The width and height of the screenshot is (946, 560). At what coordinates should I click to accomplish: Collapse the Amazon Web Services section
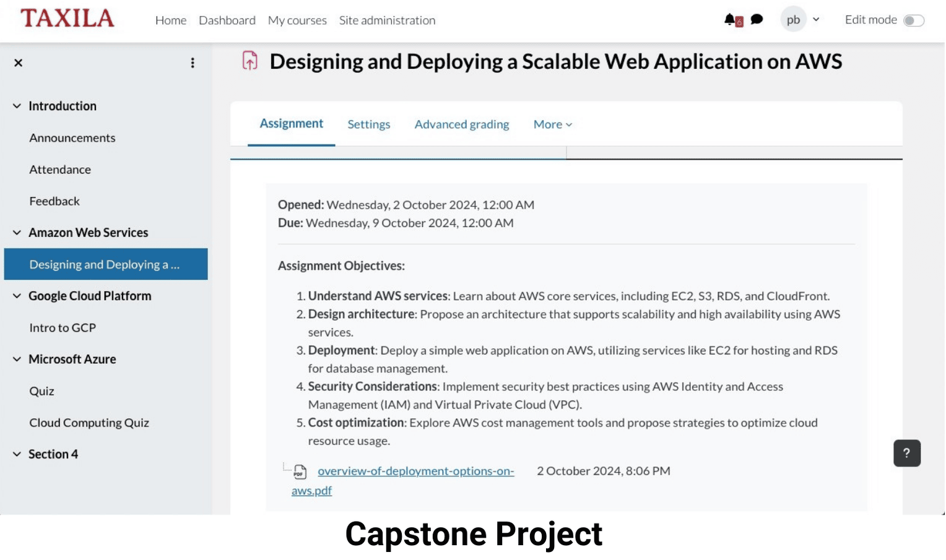[x=17, y=233]
